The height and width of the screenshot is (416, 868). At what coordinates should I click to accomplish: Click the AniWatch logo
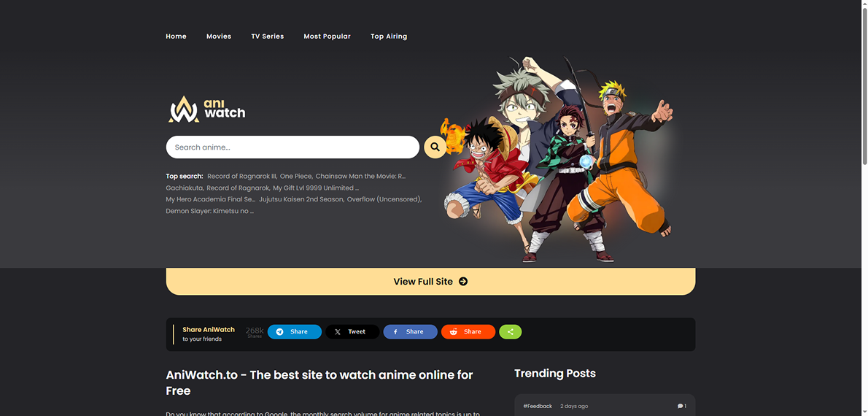[207, 109]
